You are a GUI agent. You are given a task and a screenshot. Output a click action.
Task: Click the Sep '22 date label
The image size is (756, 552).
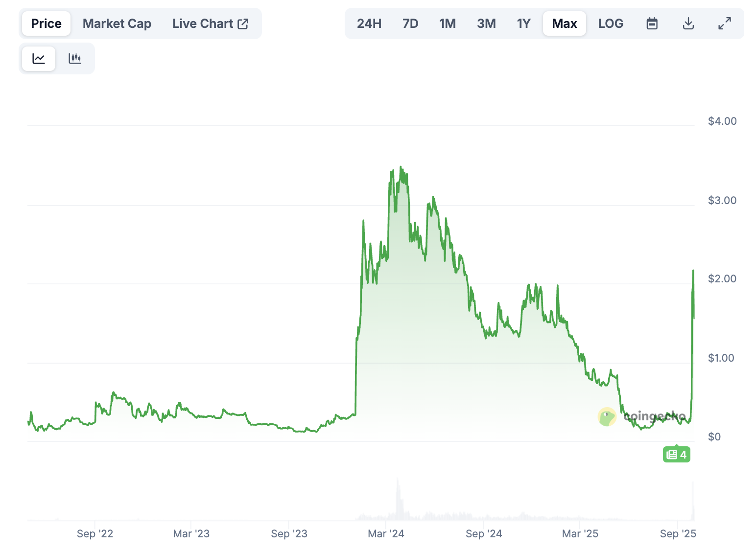click(95, 534)
